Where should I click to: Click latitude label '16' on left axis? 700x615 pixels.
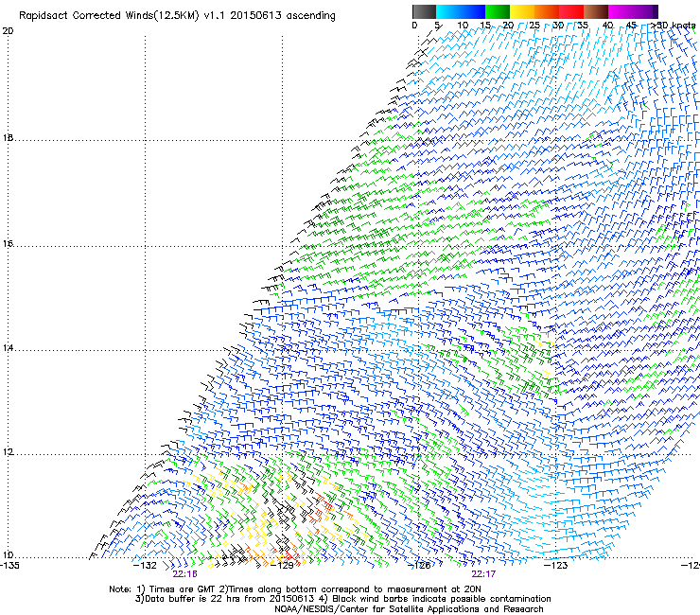pos(8,244)
